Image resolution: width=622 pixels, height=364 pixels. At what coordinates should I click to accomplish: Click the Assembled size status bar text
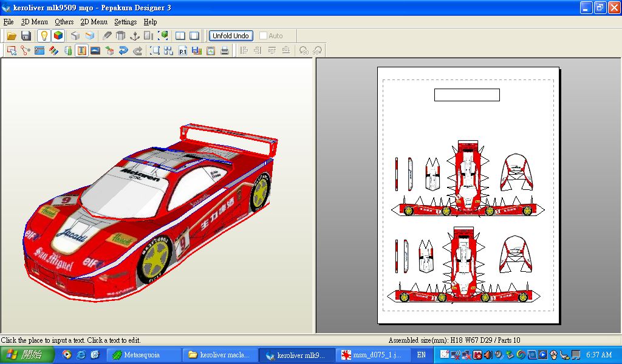pos(454,340)
